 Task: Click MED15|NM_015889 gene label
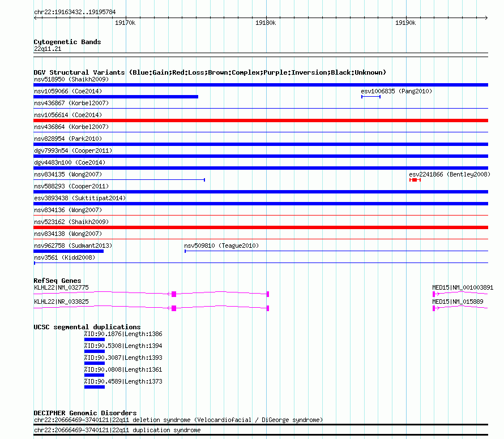pyautogui.click(x=458, y=302)
